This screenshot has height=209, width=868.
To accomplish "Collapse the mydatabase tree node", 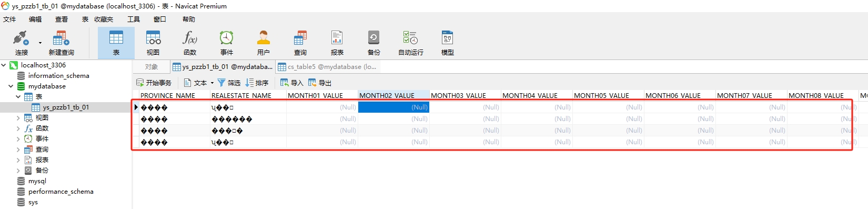I will [11, 86].
